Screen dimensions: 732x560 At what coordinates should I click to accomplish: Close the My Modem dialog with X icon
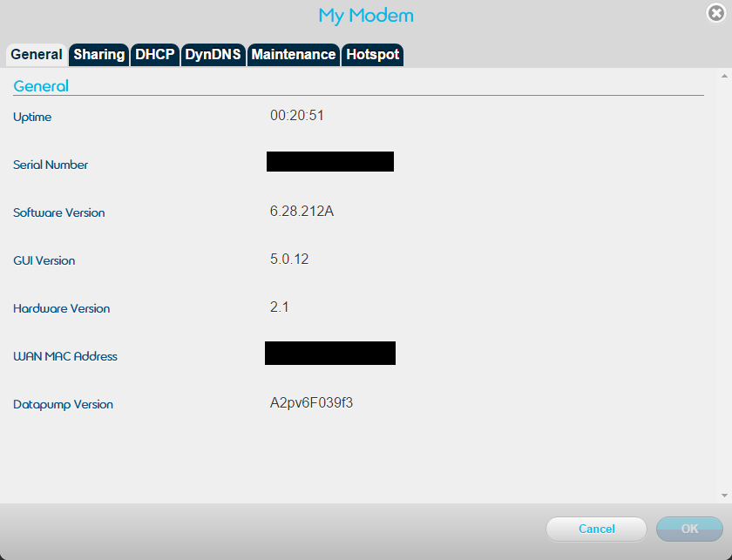tap(716, 13)
